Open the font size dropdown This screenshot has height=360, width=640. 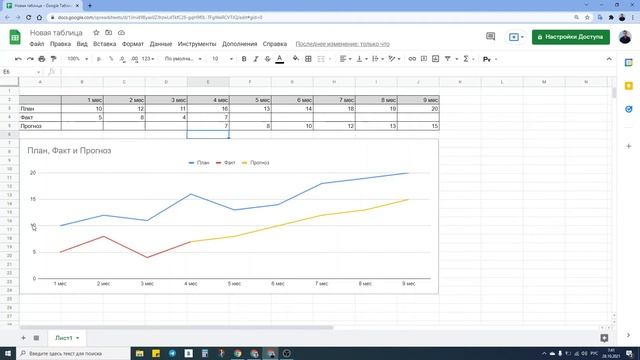pyautogui.click(x=222, y=59)
